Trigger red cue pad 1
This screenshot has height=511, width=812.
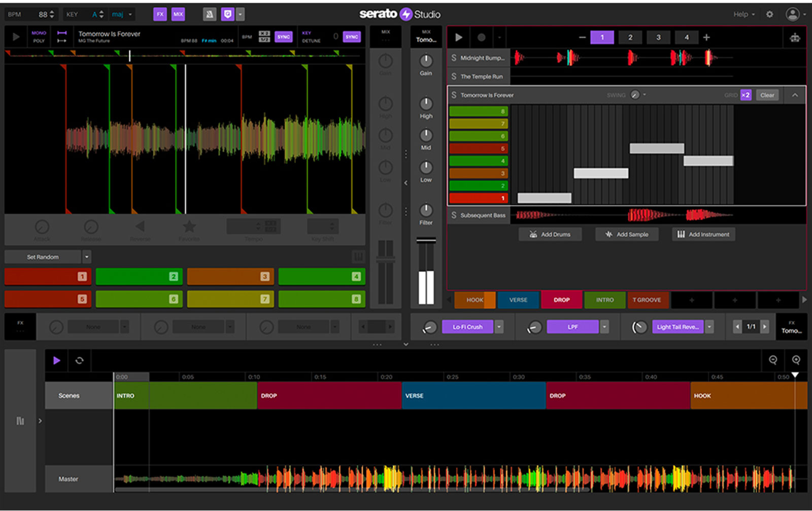[48, 277]
